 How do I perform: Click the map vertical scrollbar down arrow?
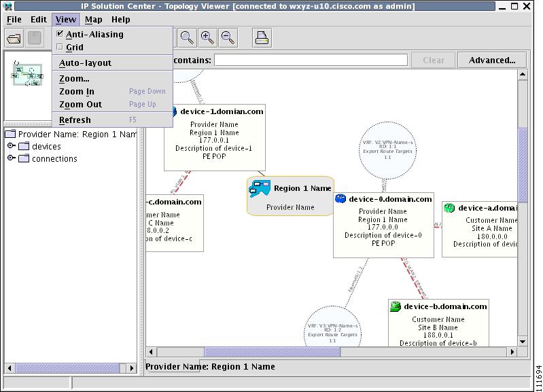[x=523, y=342]
